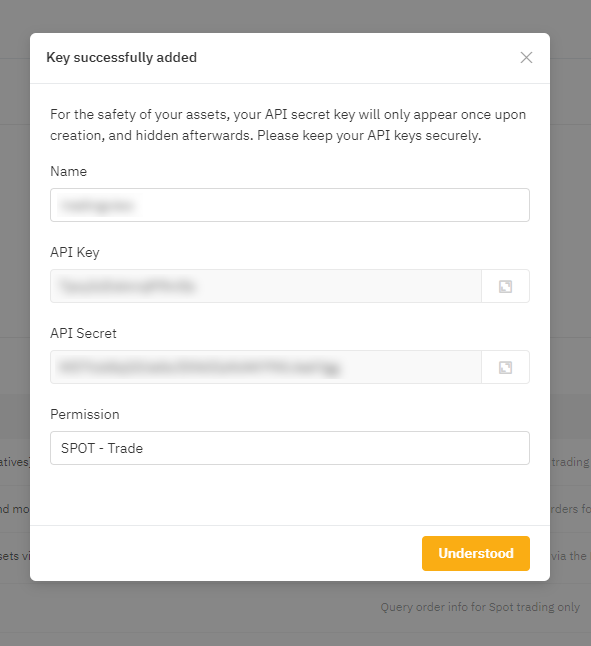Click inside the API Key value field
This screenshot has height=646, width=591.
tap(266, 286)
